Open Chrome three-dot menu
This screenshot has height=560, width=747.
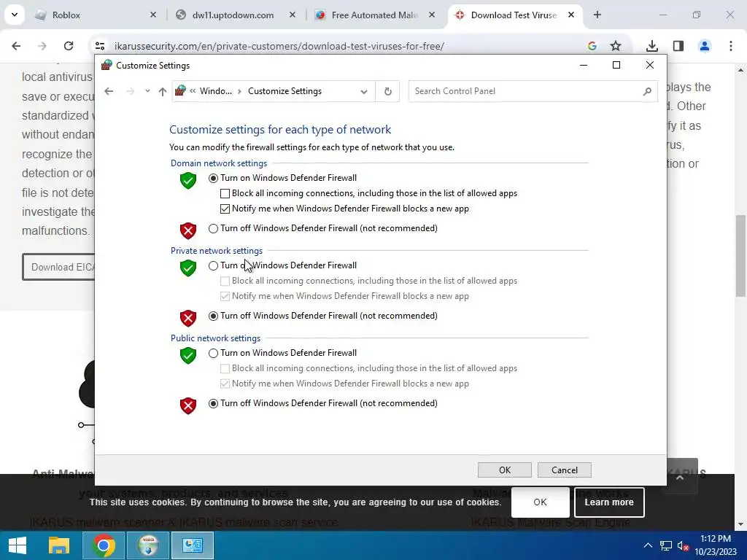click(731, 46)
